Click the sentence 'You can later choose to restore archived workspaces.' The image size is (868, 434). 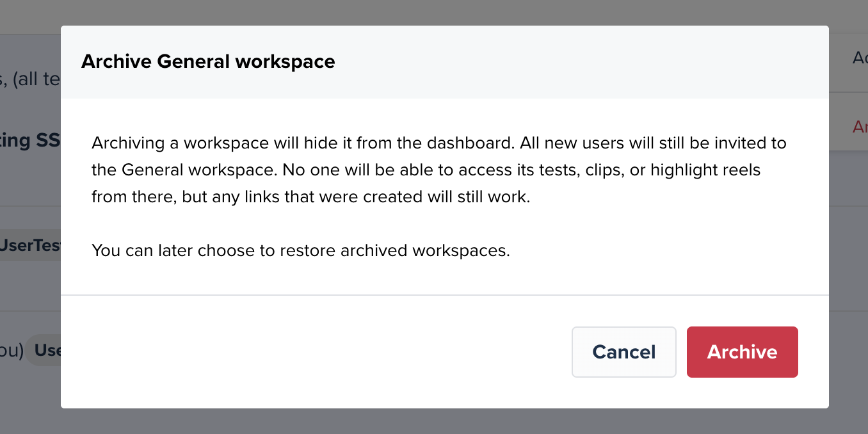(x=301, y=250)
